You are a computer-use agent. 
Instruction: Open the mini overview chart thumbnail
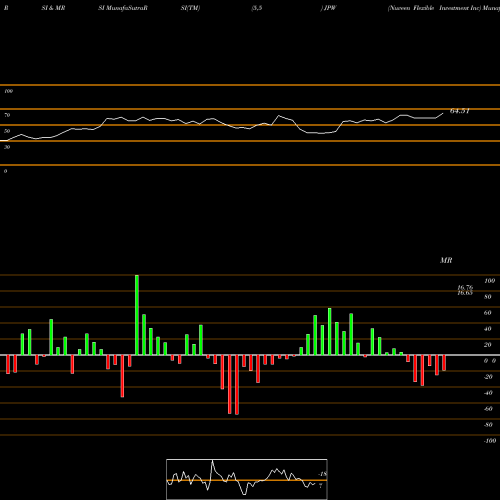pos(247,479)
